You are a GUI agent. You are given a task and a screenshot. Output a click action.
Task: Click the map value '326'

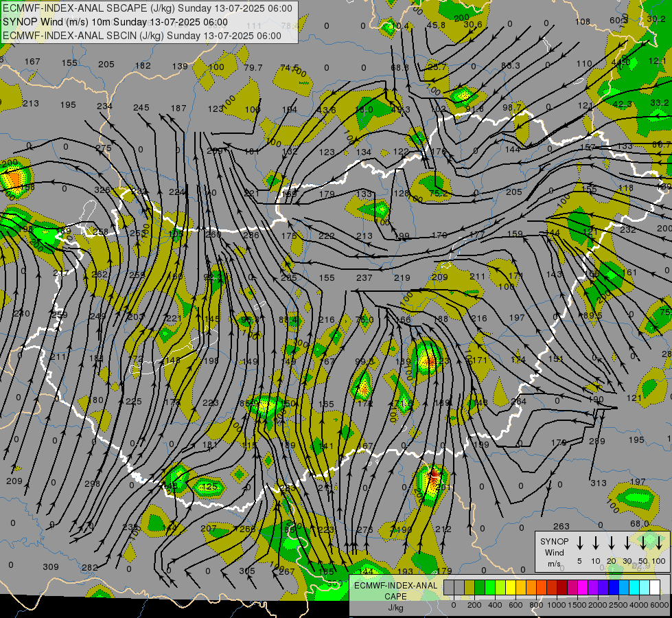pyautogui.click(x=102, y=190)
